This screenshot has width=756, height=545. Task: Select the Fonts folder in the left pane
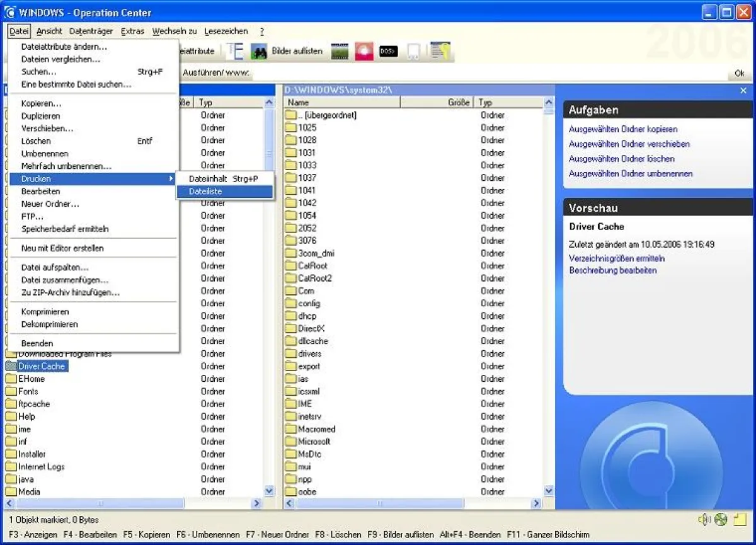28,391
